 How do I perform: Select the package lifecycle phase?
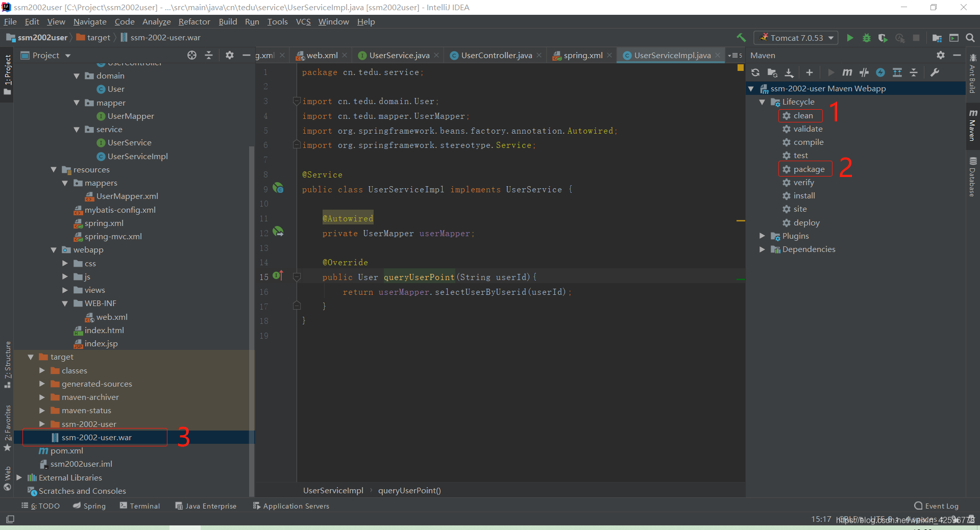pos(808,169)
